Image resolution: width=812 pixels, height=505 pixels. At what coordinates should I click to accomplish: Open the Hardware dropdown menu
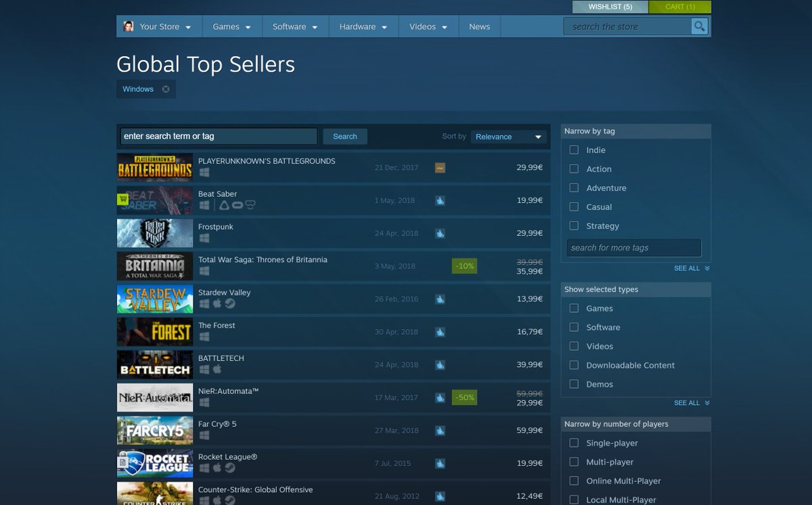pos(363,26)
